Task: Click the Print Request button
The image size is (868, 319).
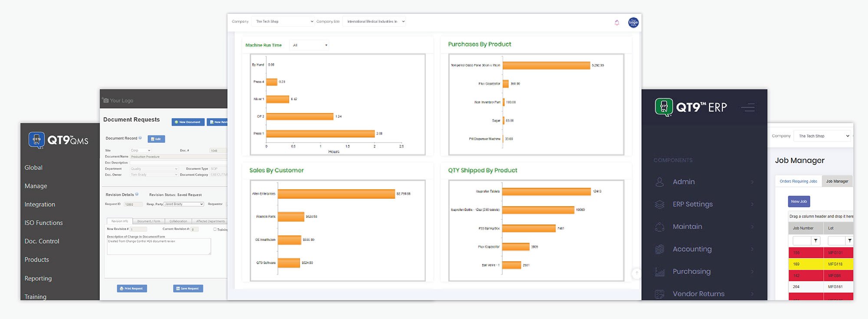Action: pyautogui.click(x=132, y=288)
